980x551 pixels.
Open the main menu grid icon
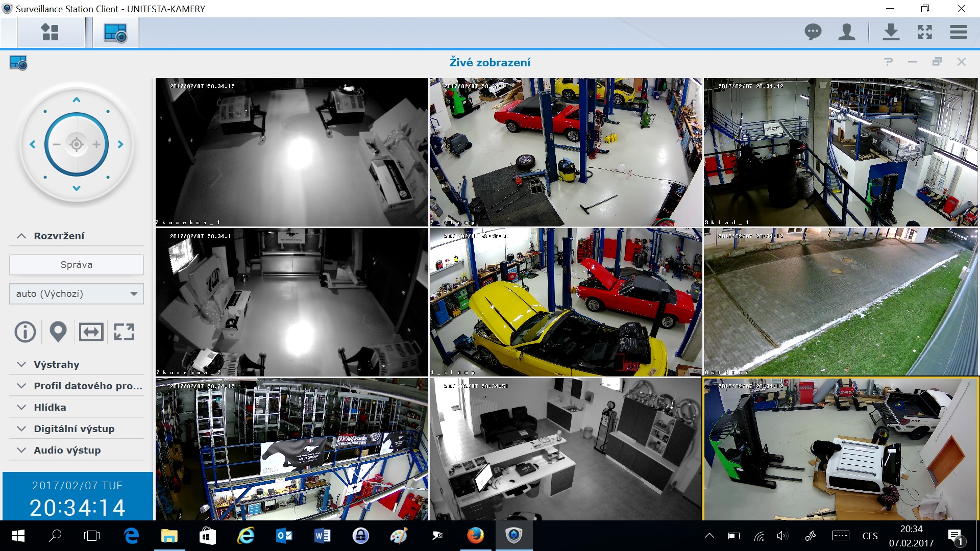coord(50,33)
